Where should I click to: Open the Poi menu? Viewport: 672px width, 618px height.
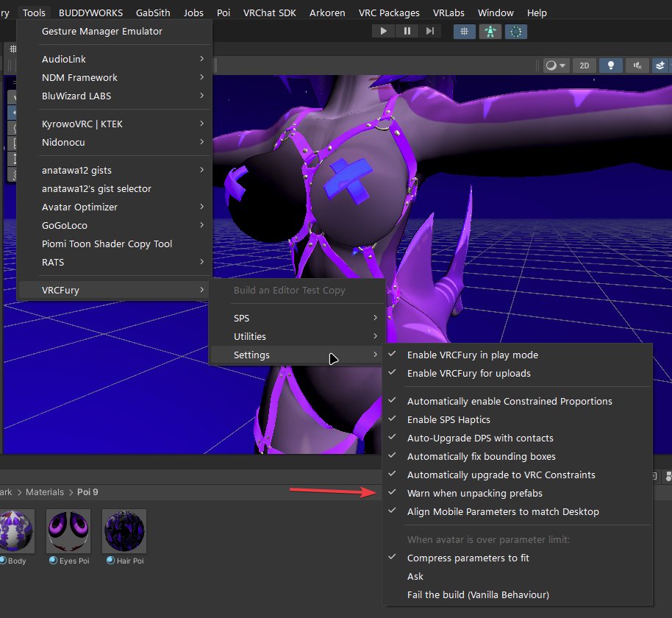pos(224,13)
